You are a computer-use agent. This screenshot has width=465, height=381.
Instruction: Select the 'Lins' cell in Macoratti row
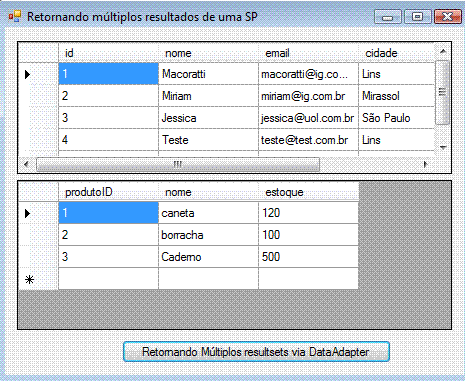pyautogui.click(x=397, y=74)
